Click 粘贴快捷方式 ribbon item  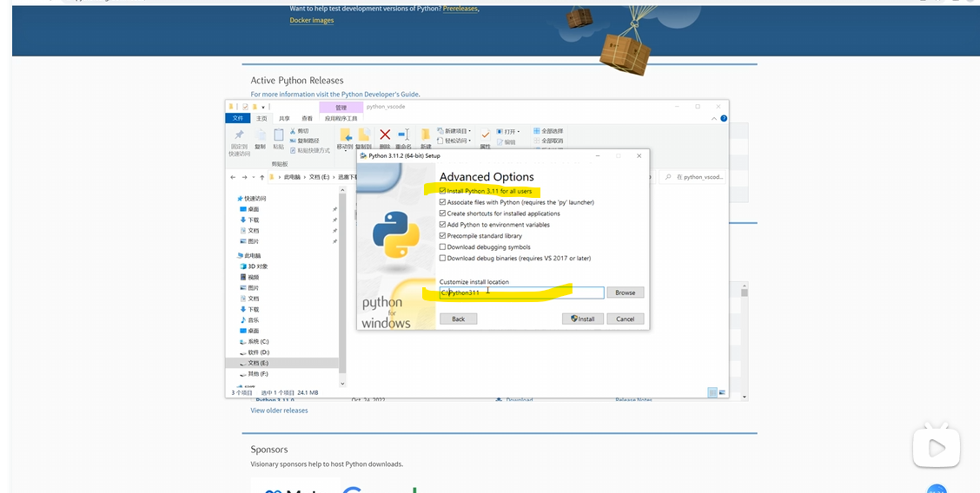click(309, 150)
